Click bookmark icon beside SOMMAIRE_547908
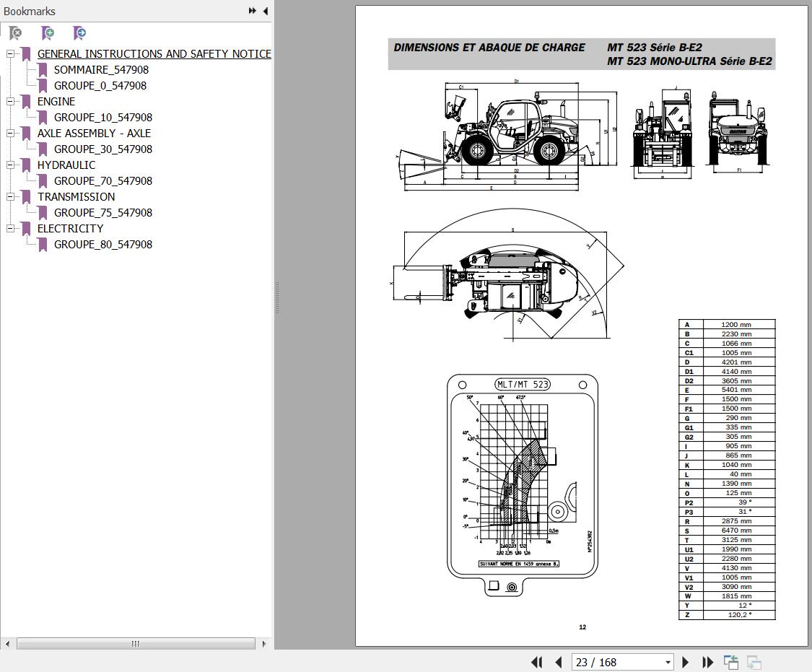The image size is (812, 672). tap(43, 69)
